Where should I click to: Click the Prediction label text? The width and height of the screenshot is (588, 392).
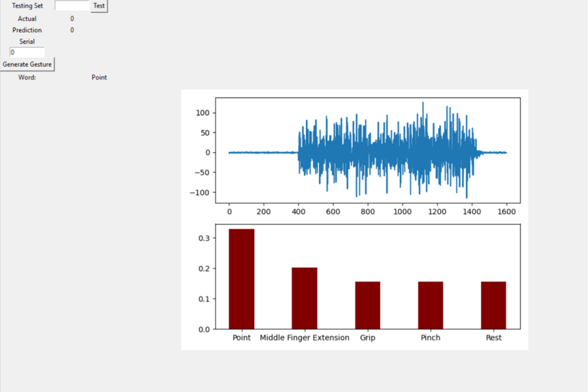coord(27,30)
